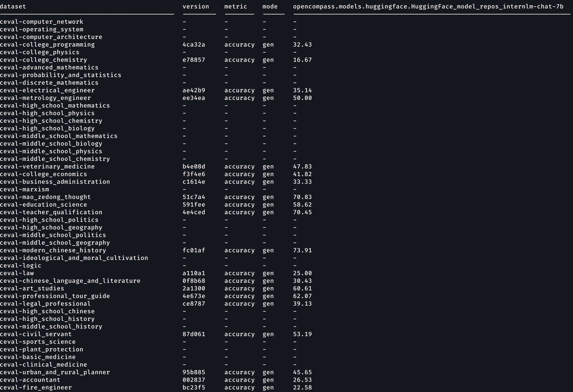This screenshot has height=392, width=573.
Task: Click the ceval-metrology_engineer row label
Action: coord(45,98)
